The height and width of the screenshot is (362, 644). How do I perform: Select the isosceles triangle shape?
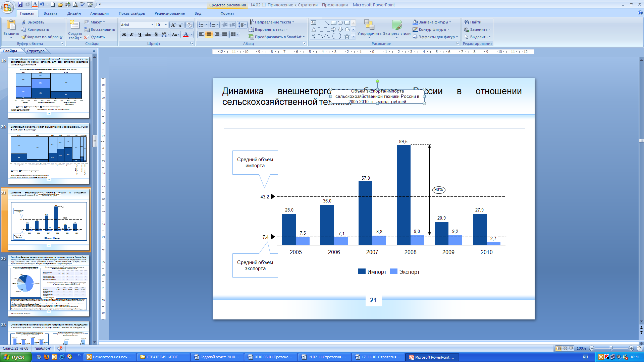click(313, 29)
